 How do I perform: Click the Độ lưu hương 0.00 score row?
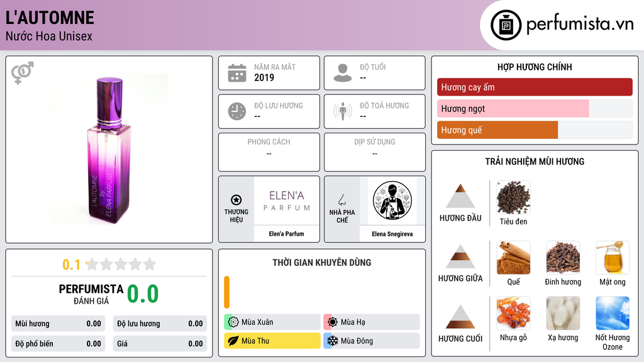pos(160,324)
